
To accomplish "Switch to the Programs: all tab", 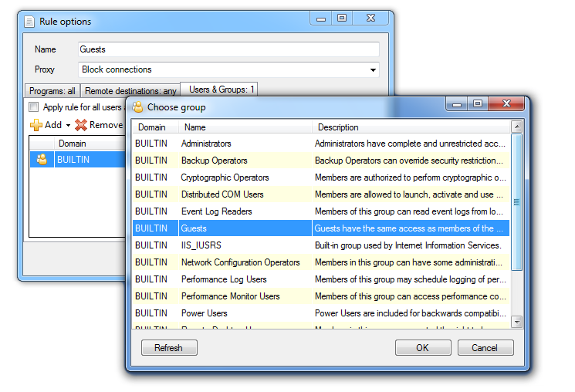I will click(51, 91).
